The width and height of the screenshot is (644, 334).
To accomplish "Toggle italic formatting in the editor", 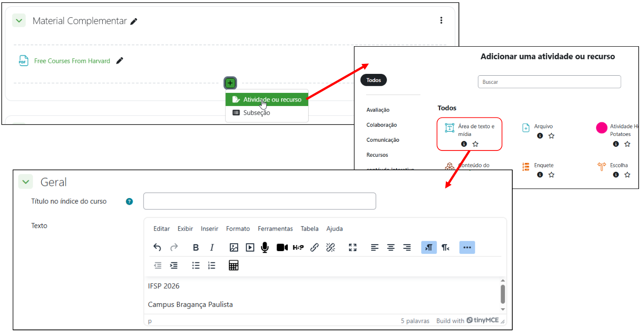I will point(212,247).
